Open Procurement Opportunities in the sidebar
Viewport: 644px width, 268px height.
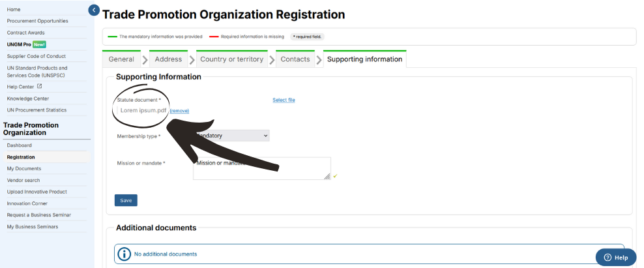pyautogui.click(x=37, y=21)
